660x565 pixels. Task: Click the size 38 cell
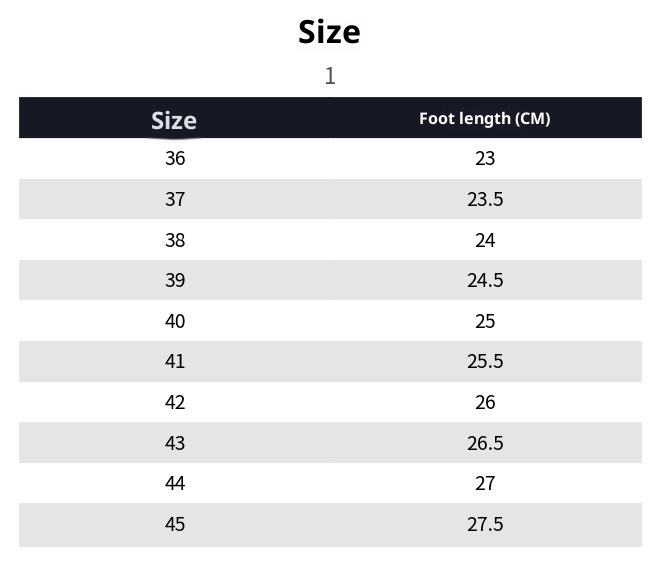click(175, 240)
